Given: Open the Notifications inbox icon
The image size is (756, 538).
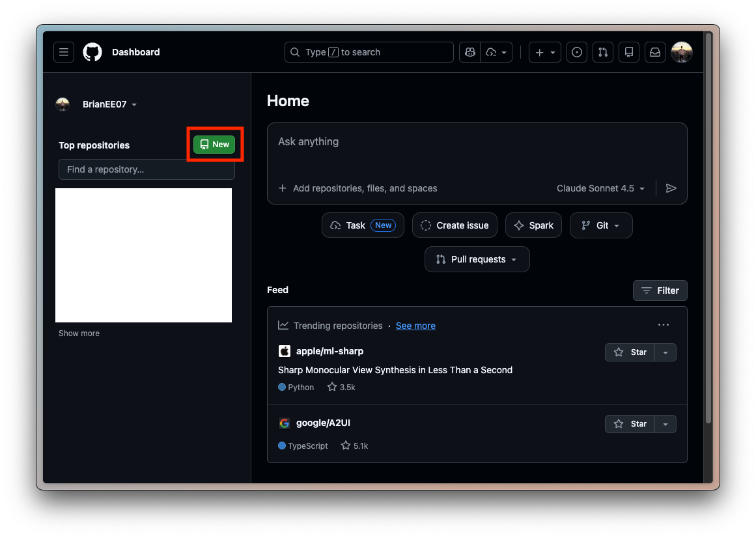Looking at the screenshot, I should pos(655,52).
